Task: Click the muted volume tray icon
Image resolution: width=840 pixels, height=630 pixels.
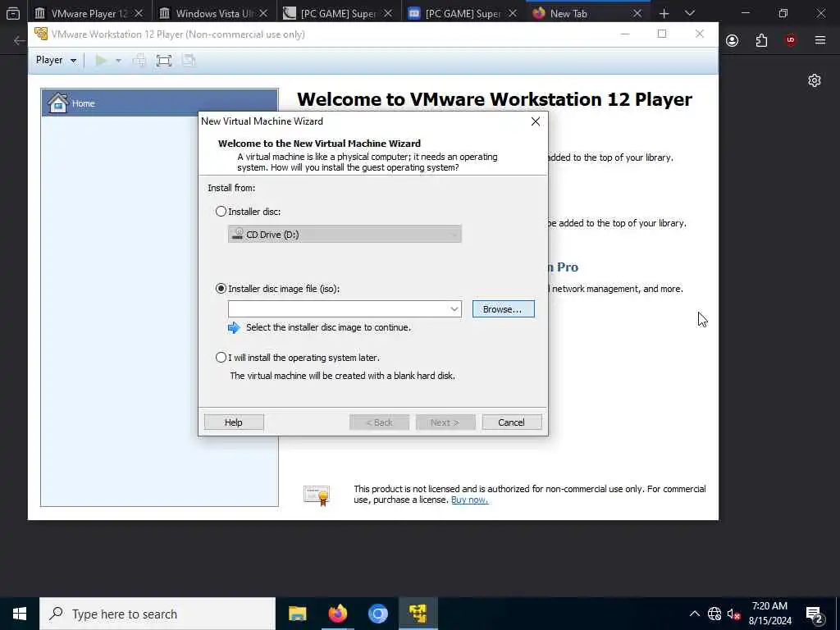Action: coord(734,614)
